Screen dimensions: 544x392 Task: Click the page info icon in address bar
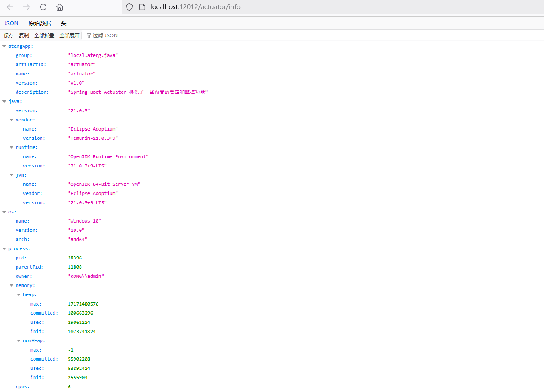pos(142,7)
